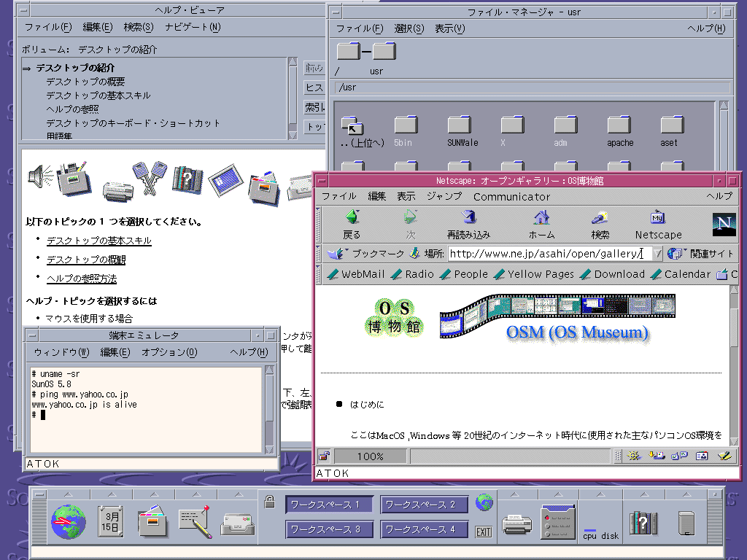Click the Yellow Pages button in Netscape
Viewport: 747px width, 560px height.
534,274
